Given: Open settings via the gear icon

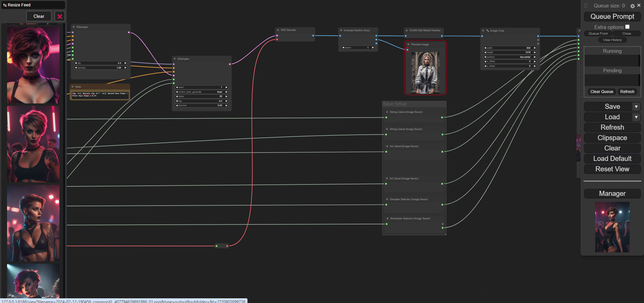Looking at the screenshot, I should pyautogui.click(x=633, y=6).
